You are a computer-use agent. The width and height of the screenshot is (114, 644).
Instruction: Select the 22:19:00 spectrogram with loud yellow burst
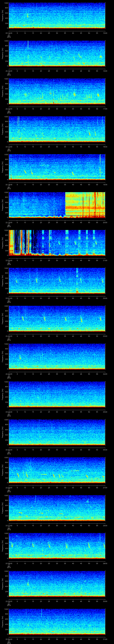point(57,205)
